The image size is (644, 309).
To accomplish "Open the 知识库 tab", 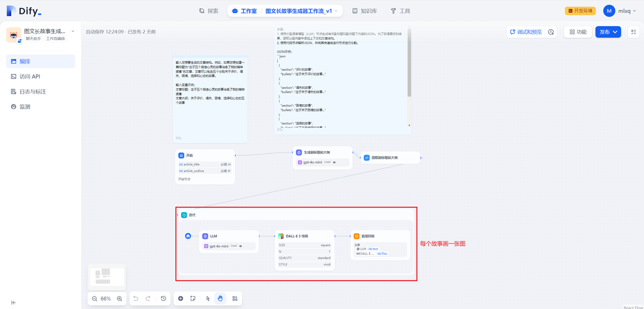I will coord(364,11).
